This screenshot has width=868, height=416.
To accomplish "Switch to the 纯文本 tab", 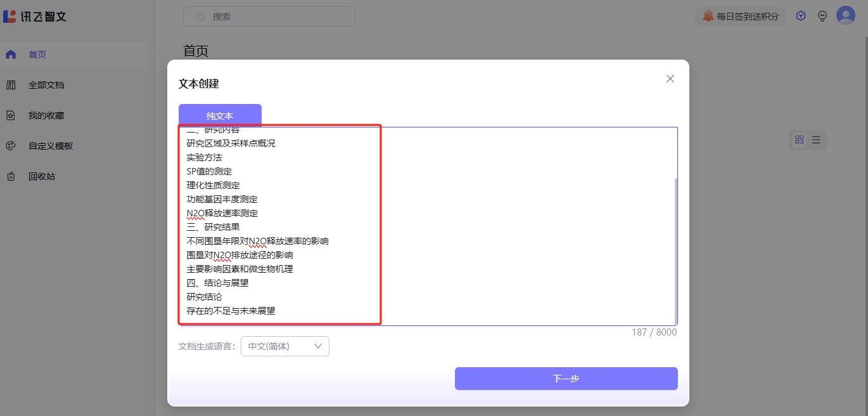I will click(219, 115).
